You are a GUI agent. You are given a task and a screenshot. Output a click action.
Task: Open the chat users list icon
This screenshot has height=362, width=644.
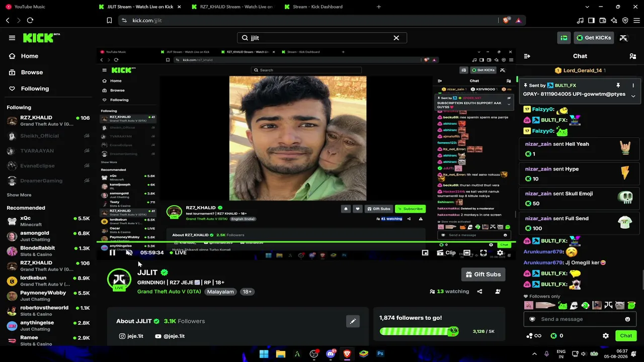coord(633,56)
